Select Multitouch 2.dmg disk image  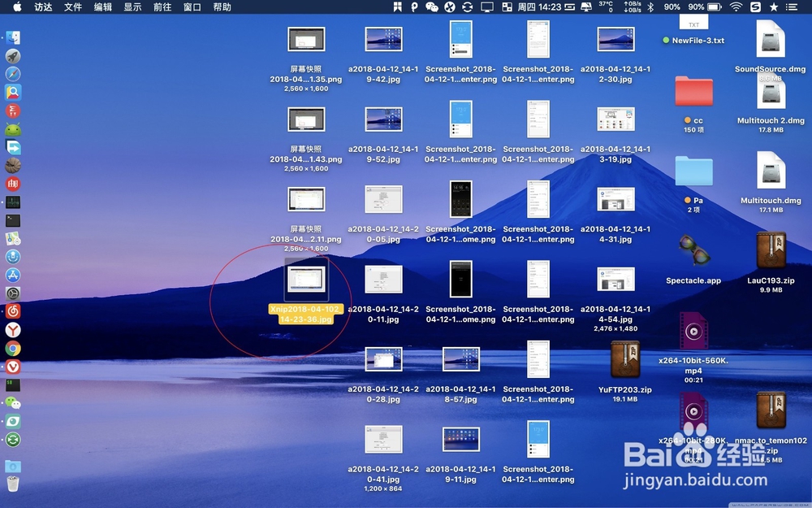pyautogui.click(x=771, y=93)
